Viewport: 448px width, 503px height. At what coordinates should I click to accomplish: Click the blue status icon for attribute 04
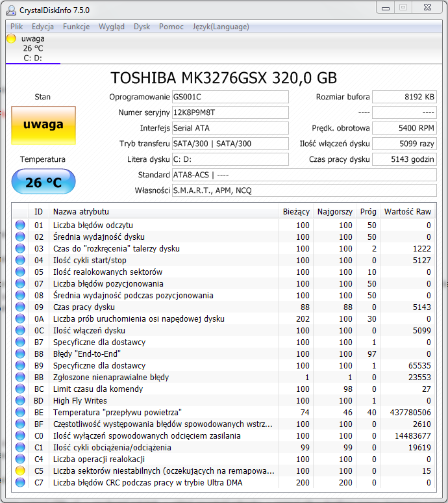(x=20, y=260)
